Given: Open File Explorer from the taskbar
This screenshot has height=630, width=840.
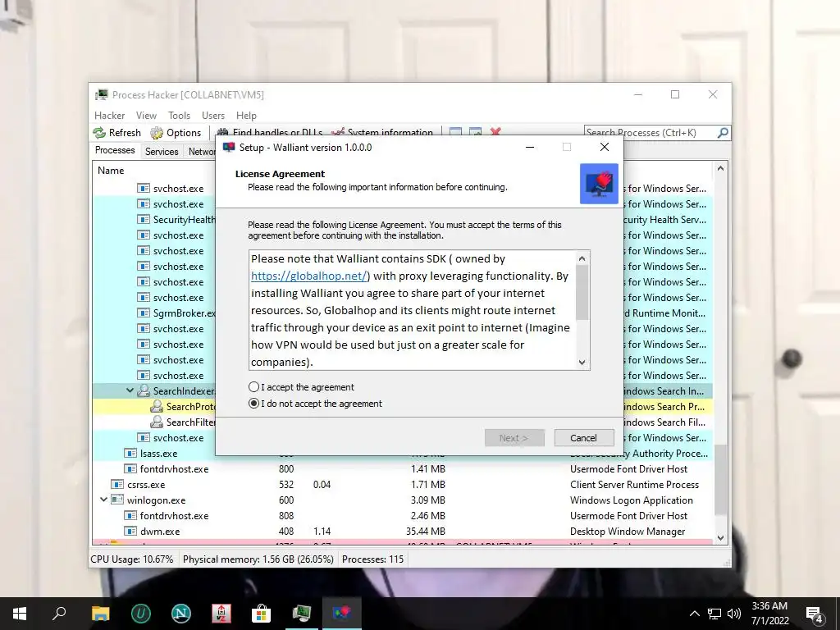Looking at the screenshot, I should (x=100, y=614).
